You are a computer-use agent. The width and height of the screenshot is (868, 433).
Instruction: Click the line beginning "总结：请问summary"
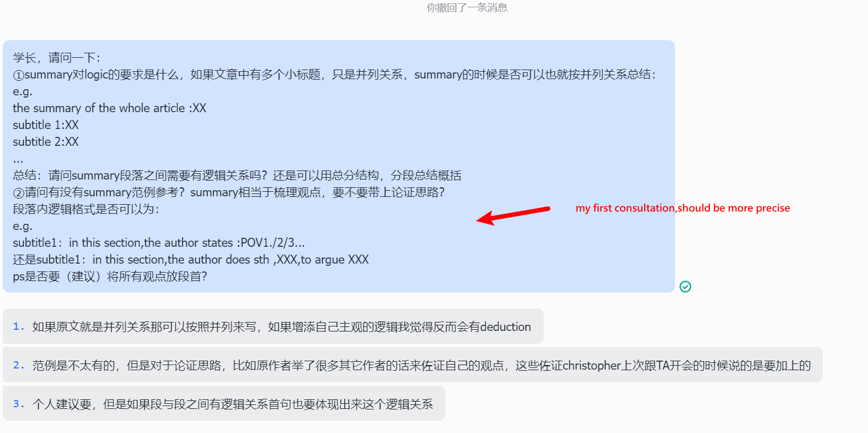237,176
